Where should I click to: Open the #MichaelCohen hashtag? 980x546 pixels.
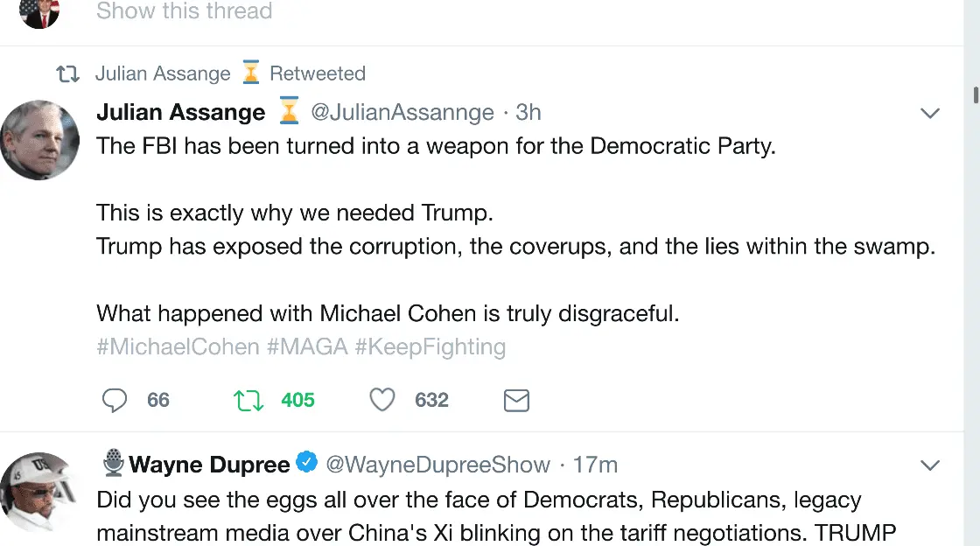pyautogui.click(x=178, y=347)
